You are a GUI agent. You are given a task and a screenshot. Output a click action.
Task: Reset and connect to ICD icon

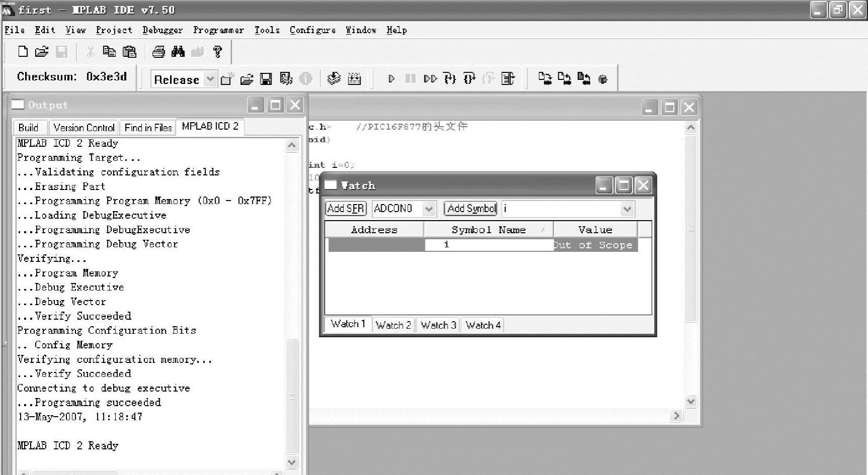[603, 79]
